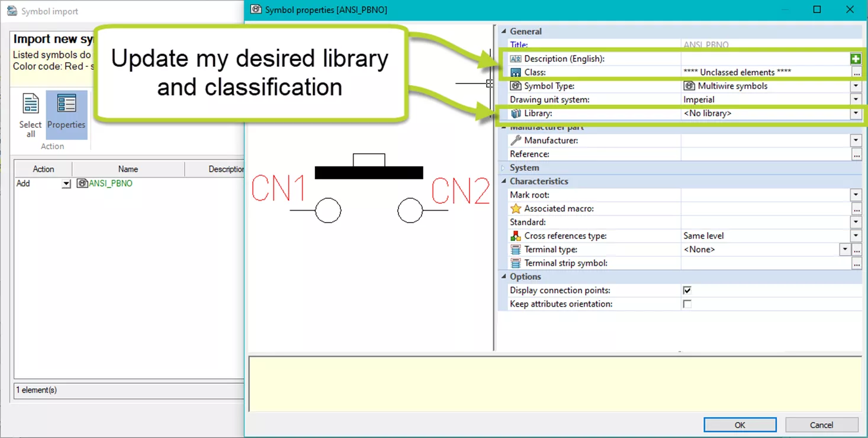
Task: Open the Properties tool in Symbol import
Action: tap(66, 114)
